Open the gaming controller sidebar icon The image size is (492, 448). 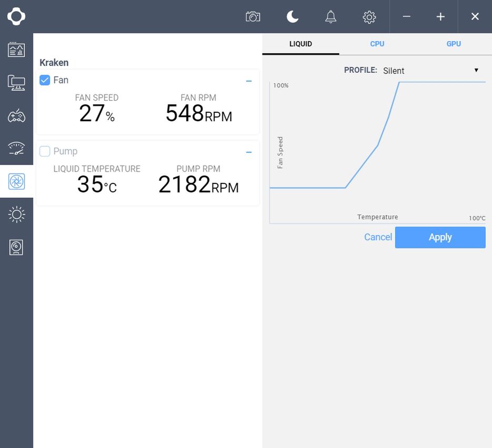pyautogui.click(x=16, y=115)
